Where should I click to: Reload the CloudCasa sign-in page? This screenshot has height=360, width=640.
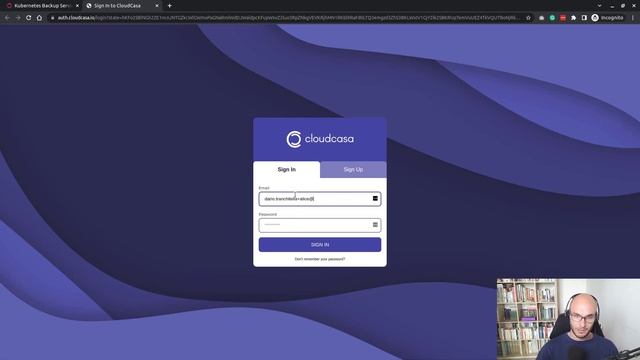(x=29, y=18)
